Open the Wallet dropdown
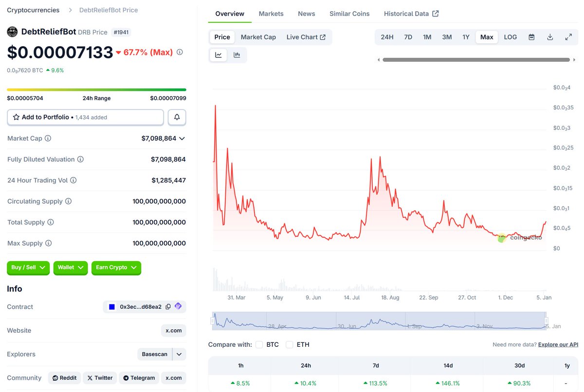This screenshot has height=392, width=584. coord(71,267)
